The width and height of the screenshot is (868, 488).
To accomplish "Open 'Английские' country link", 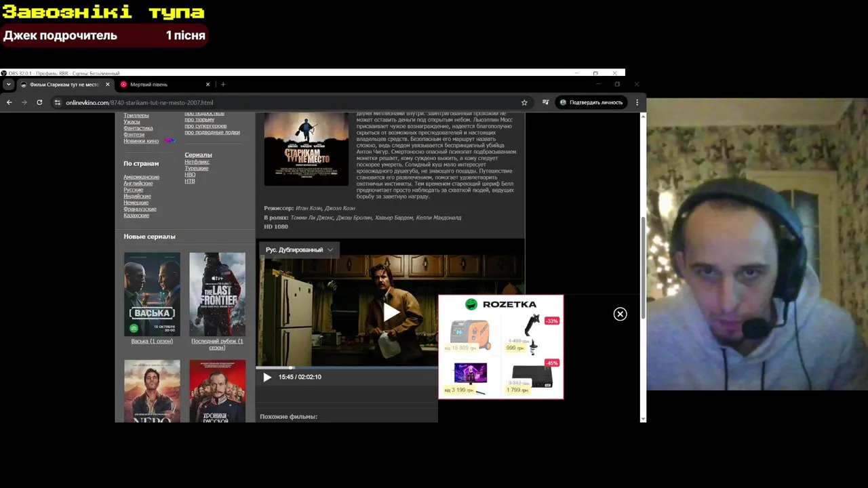I will [138, 183].
